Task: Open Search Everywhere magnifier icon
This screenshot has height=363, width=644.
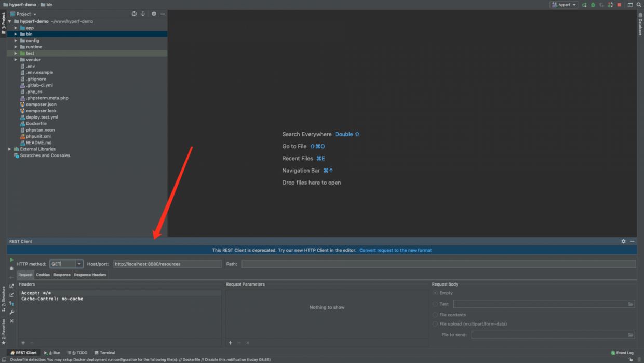Action: pos(639,5)
